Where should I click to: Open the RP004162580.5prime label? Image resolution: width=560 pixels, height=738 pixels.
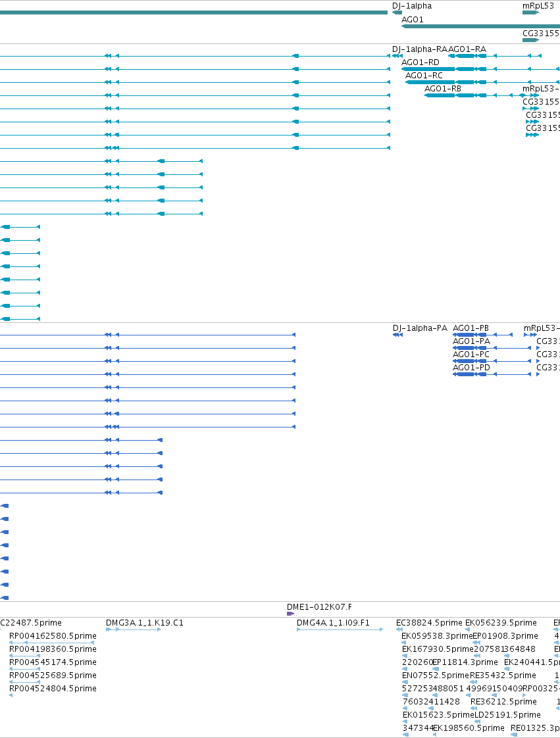[x=53, y=636]
